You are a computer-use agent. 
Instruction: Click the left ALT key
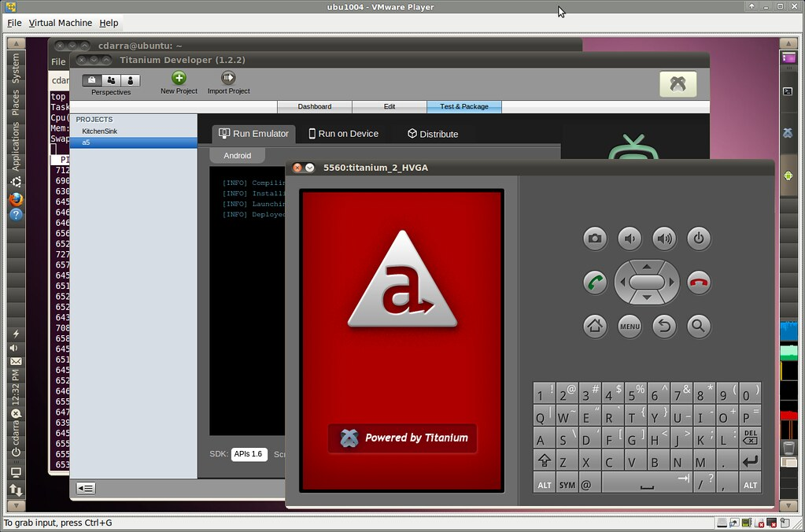[x=545, y=484]
